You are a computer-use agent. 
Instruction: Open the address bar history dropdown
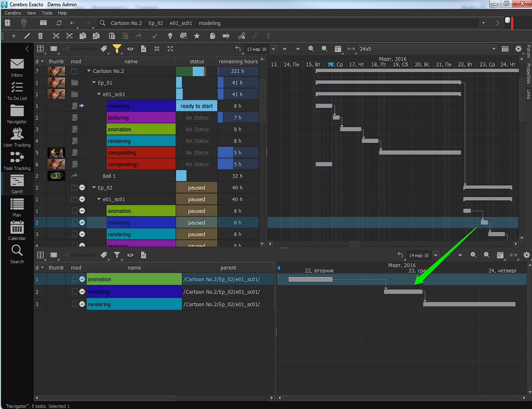click(484, 23)
